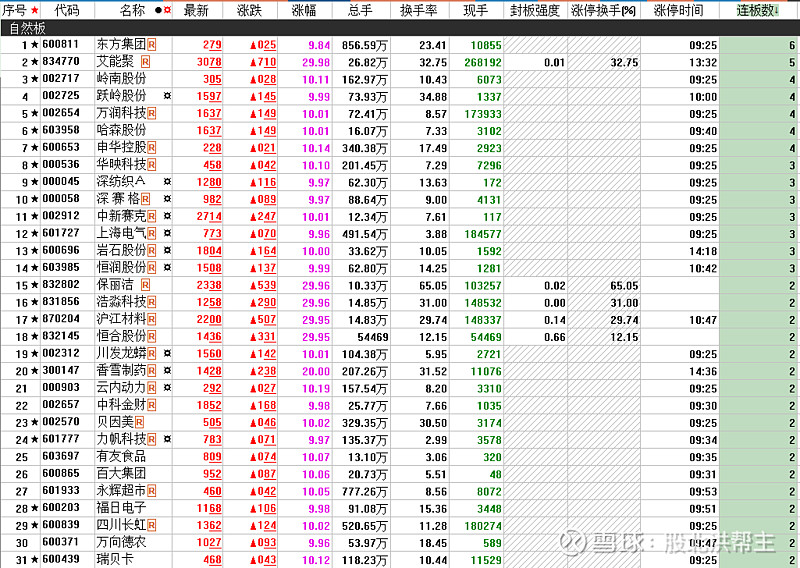Toggle the star marker for 岭南股份
Screen dimensions: 800x568
click(35, 79)
